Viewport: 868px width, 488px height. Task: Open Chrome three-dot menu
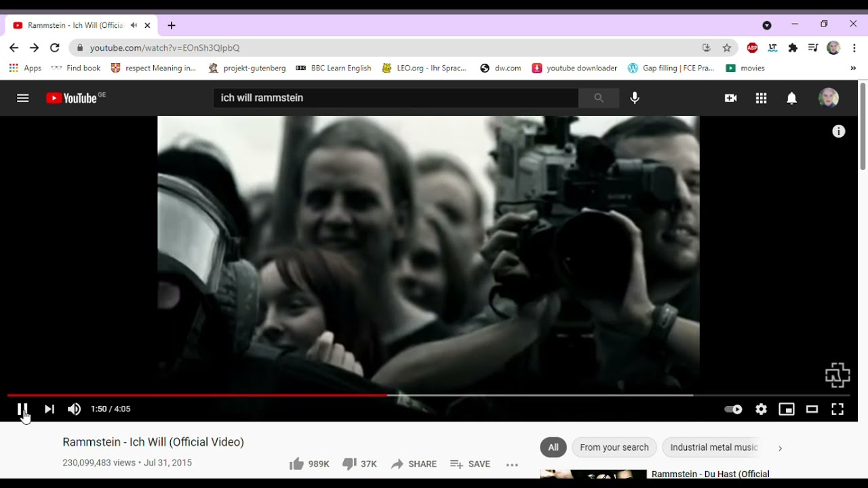pyautogui.click(x=854, y=47)
